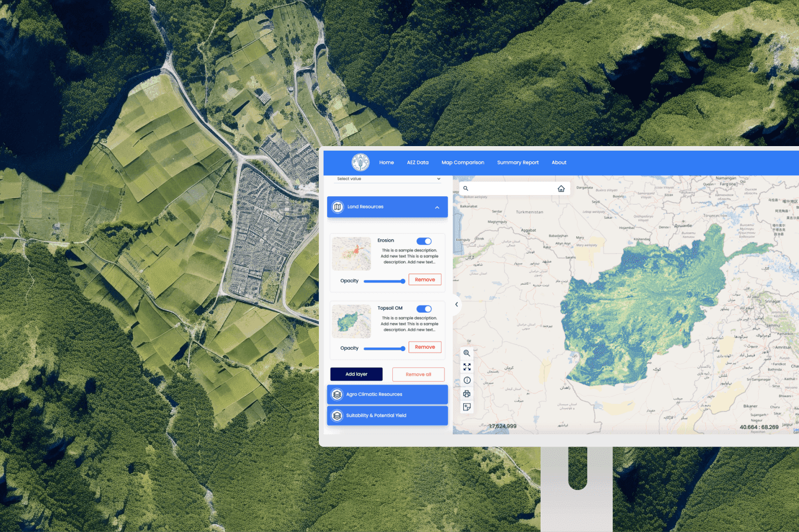Click the map search magnifier icon
Image resolution: width=799 pixels, height=532 pixels.
tap(466, 189)
